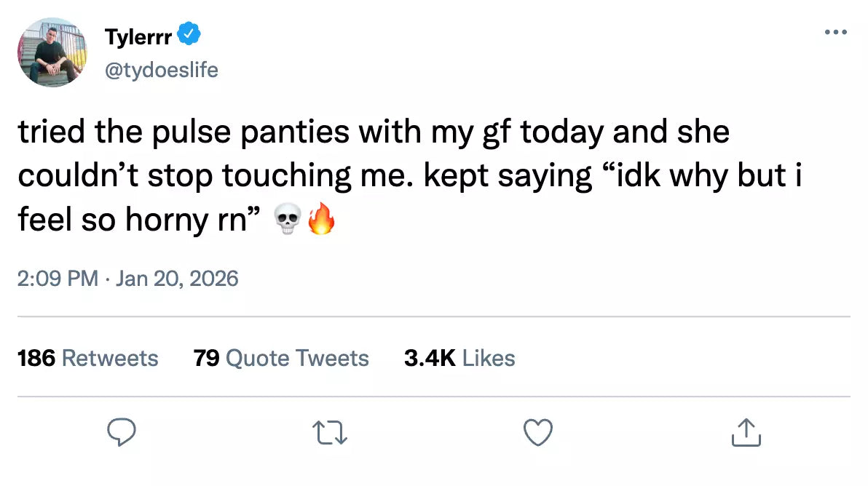
Task: Click the tweet's first line of text
Action: tap(374, 132)
